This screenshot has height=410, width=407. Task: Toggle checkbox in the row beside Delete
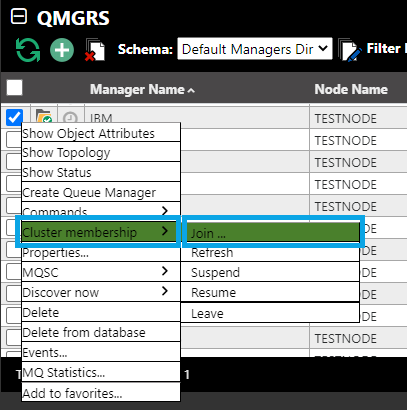[13, 315]
